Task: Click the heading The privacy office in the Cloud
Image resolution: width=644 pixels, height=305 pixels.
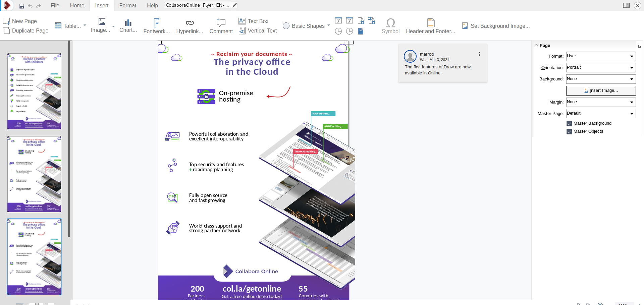Action: click(252, 67)
